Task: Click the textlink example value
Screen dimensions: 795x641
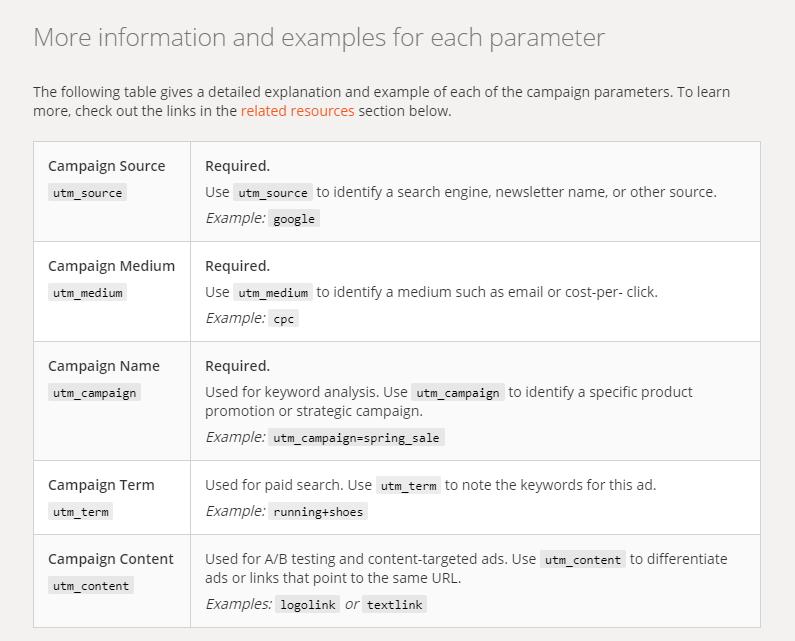Action: (x=394, y=605)
